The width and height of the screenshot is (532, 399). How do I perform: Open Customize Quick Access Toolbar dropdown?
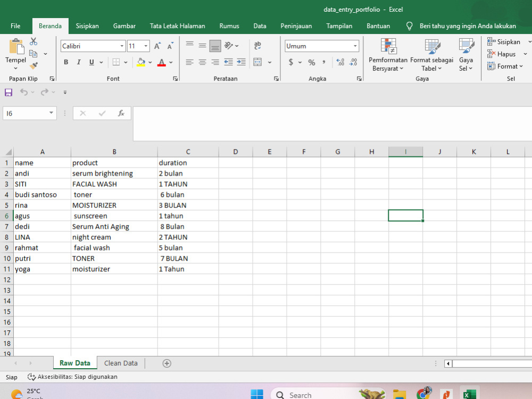point(65,92)
